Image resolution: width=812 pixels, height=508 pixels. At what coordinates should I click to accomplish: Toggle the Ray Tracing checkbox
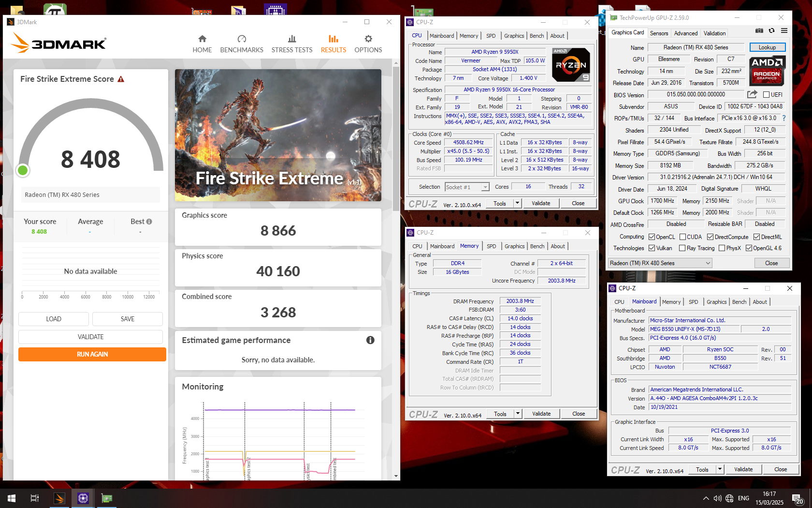(x=682, y=248)
